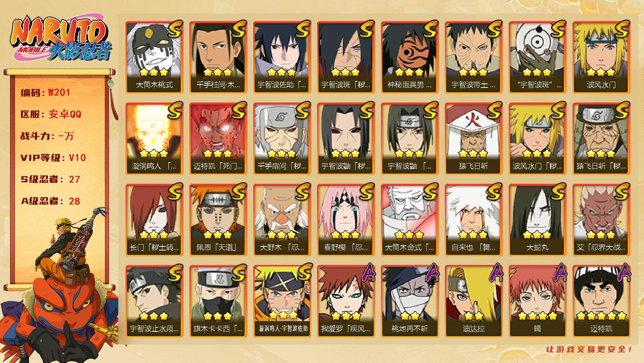Screen dimensions: 644x363
Task: Choose the 佩恩「天道」 ninja card
Action: click(x=218, y=220)
